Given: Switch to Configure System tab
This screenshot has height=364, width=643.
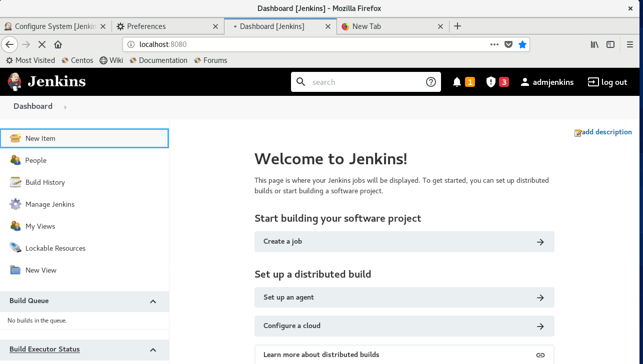Looking at the screenshot, I should click(x=55, y=26).
